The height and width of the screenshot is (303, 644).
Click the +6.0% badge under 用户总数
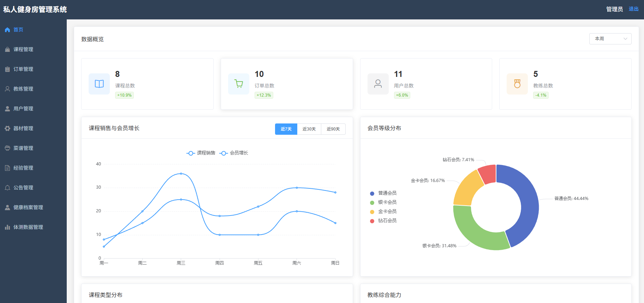point(402,95)
